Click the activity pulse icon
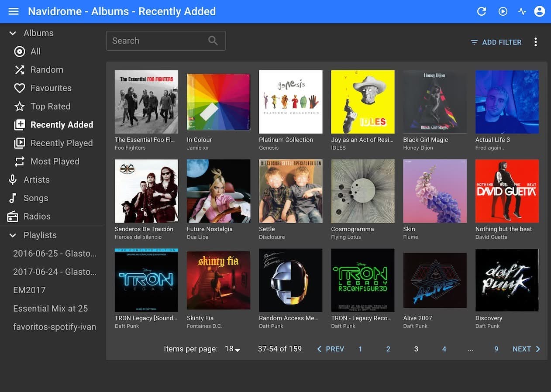Image resolution: width=551 pixels, height=392 pixels. [x=522, y=11]
